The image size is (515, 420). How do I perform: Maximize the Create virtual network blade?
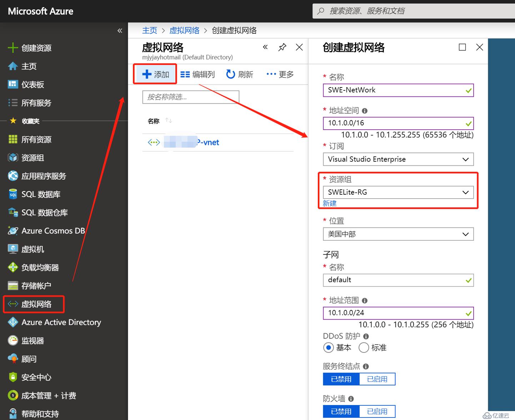pos(462,47)
